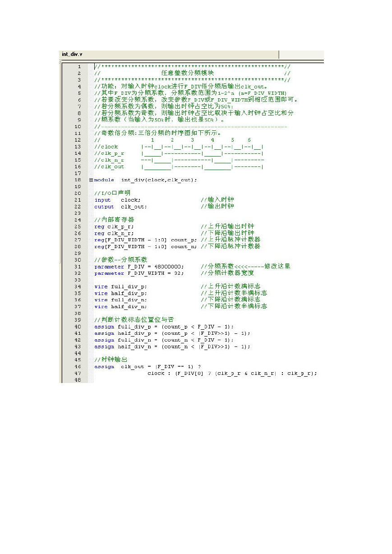The width and height of the screenshot is (392, 554).
Task: Click the title comment 任意整数分频模块
Action: [x=188, y=73]
